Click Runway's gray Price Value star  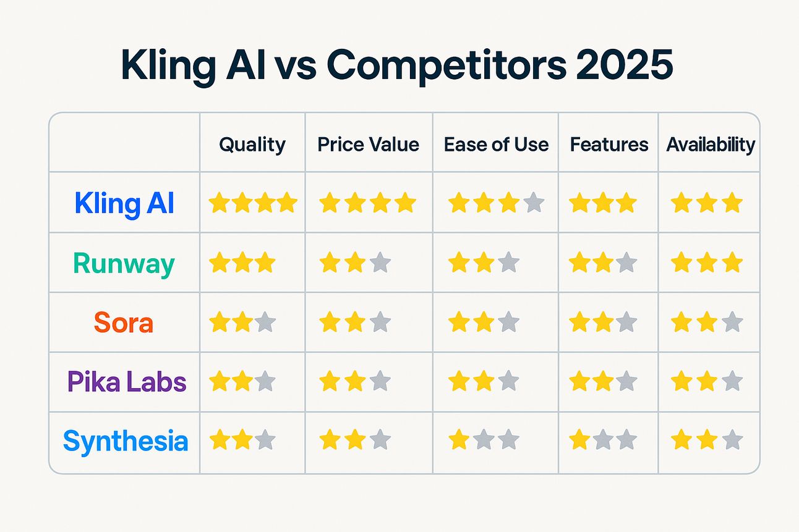380,263
